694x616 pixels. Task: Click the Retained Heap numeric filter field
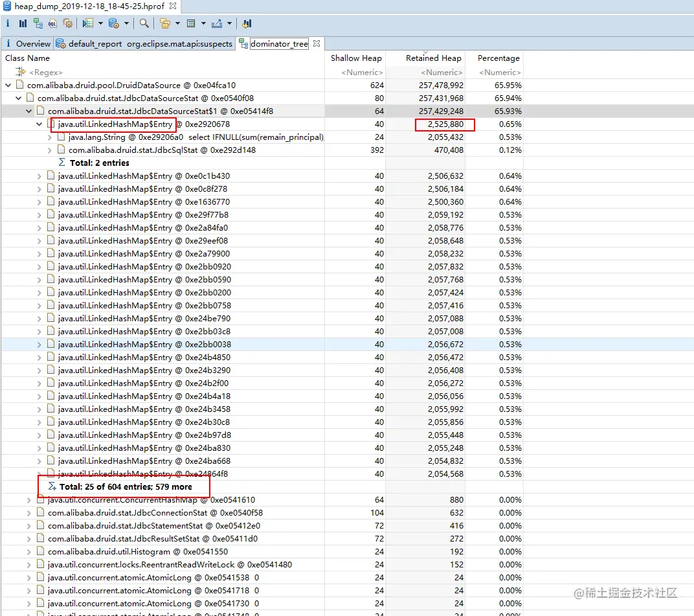[442, 72]
